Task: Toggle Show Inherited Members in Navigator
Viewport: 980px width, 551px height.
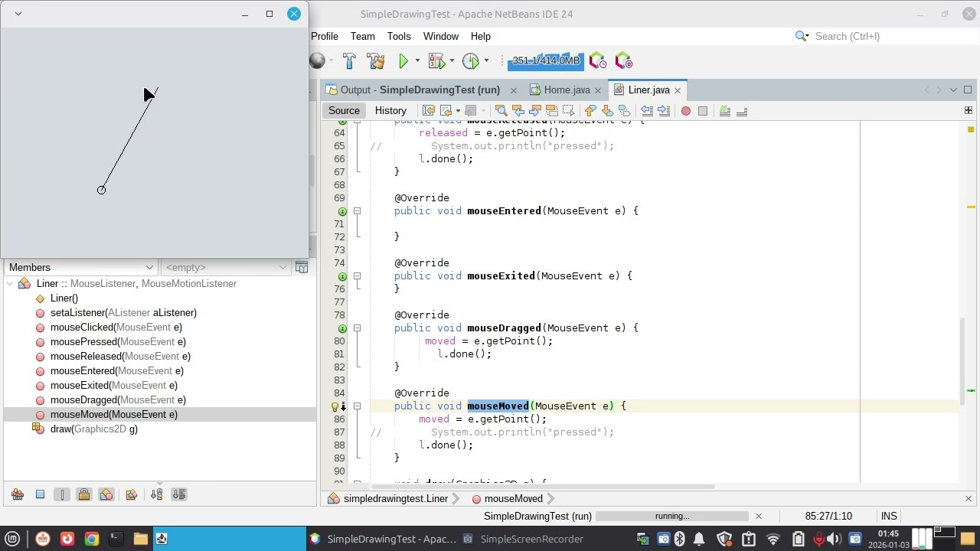Action: (18, 494)
